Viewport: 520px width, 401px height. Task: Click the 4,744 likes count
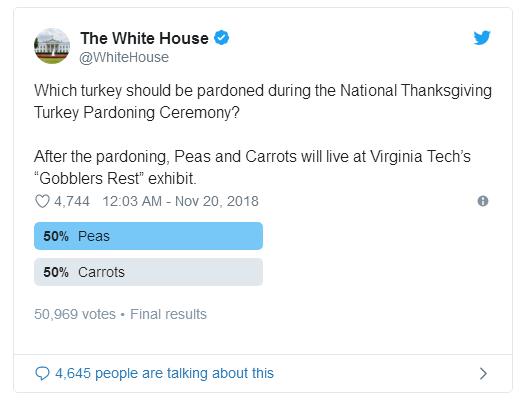tap(72, 201)
